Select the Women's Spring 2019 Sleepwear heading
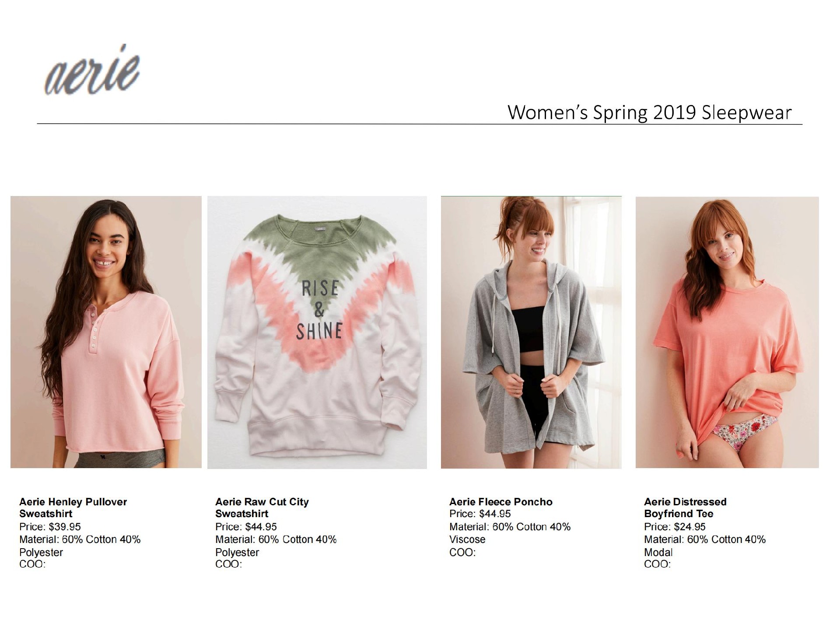The width and height of the screenshot is (840, 630). point(649,113)
